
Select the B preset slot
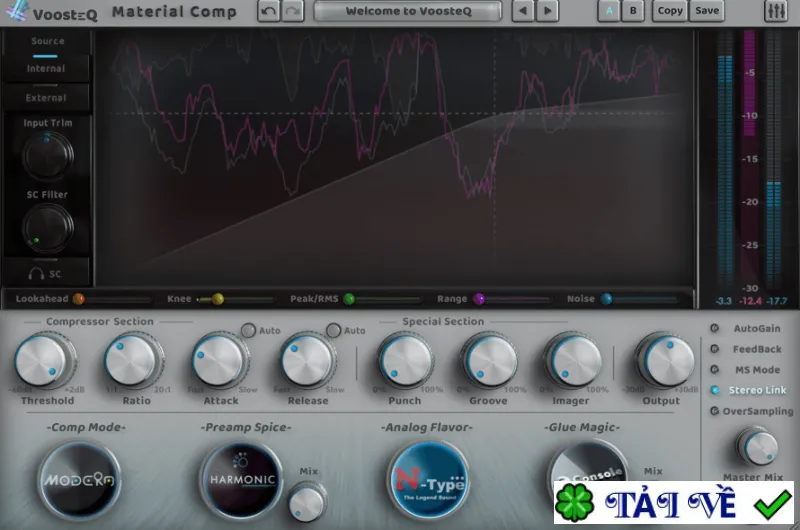point(633,11)
